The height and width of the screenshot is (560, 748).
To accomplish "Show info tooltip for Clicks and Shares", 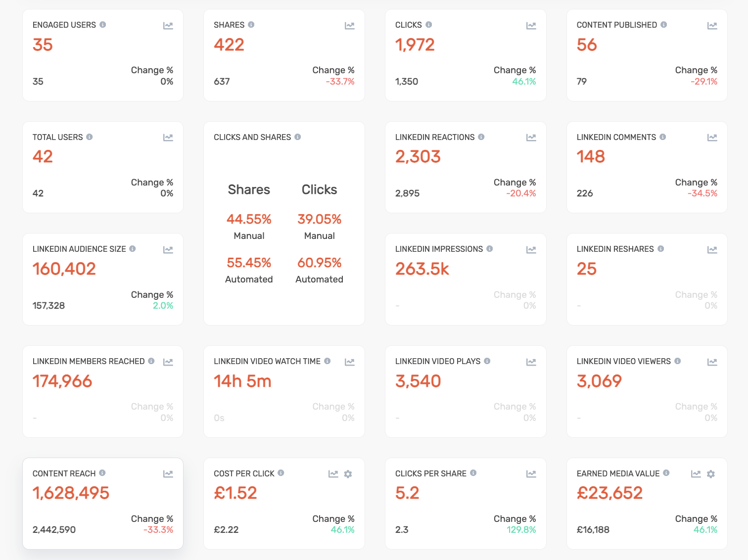I will coord(298,137).
